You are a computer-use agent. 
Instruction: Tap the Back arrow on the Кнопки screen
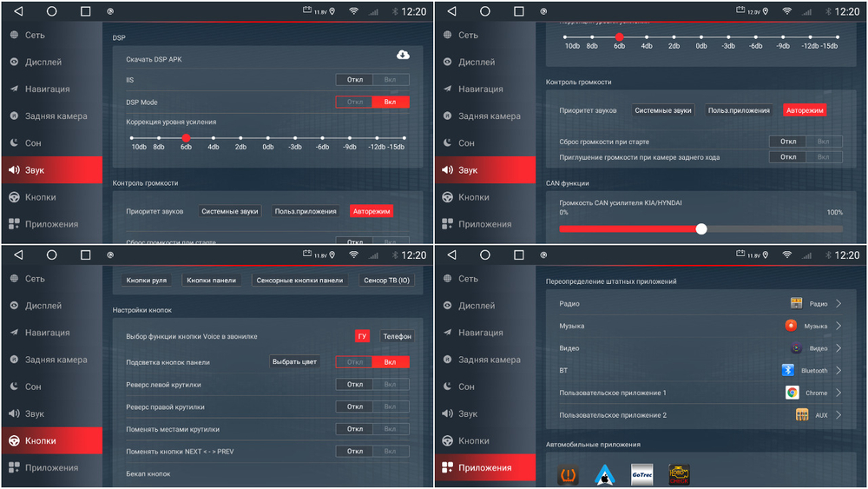(x=18, y=254)
